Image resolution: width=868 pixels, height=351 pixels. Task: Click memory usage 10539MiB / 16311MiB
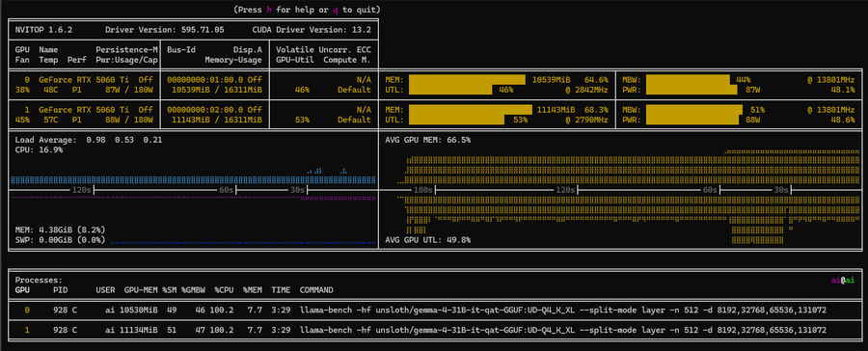[x=216, y=89]
